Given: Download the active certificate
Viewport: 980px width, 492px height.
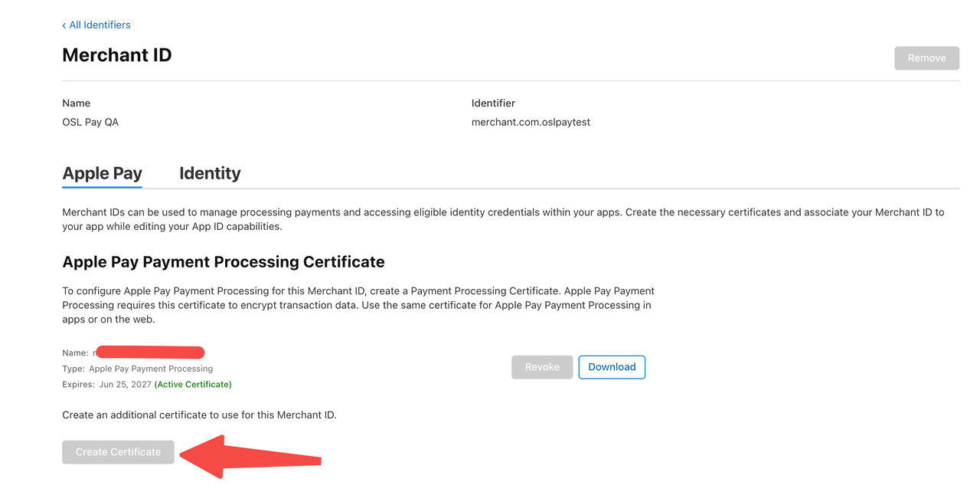Looking at the screenshot, I should click(612, 367).
